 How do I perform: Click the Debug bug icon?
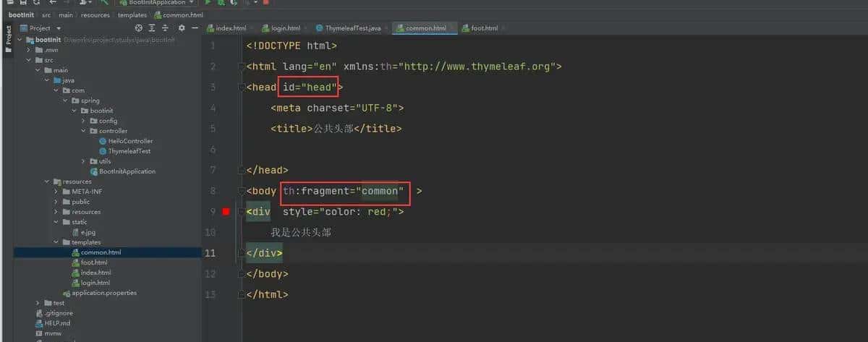click(x=221, y=2)
